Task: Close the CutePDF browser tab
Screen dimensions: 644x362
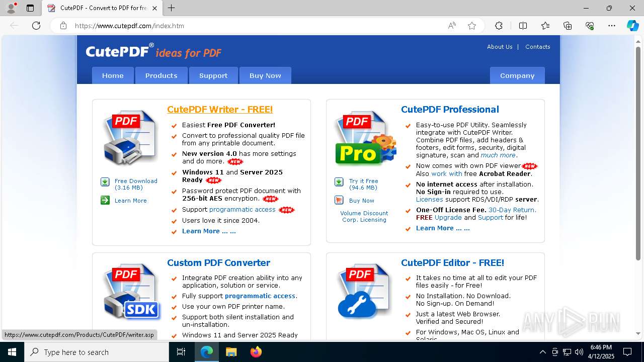Action: 154,8
